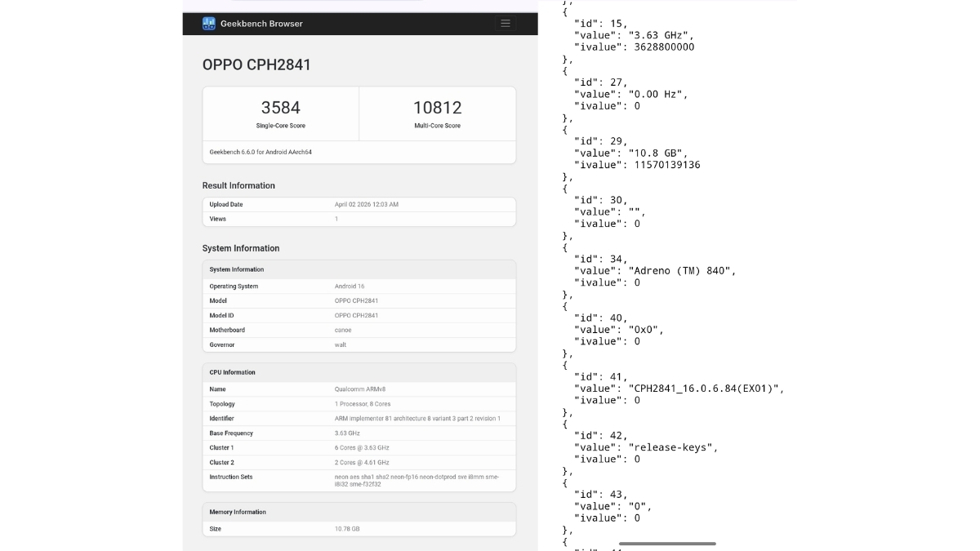The height and width of the screenshot is (551, 980).
Task: Click Cluster 2 value 2 Cores @ 4.61 GHz
Action: point(362,463)
